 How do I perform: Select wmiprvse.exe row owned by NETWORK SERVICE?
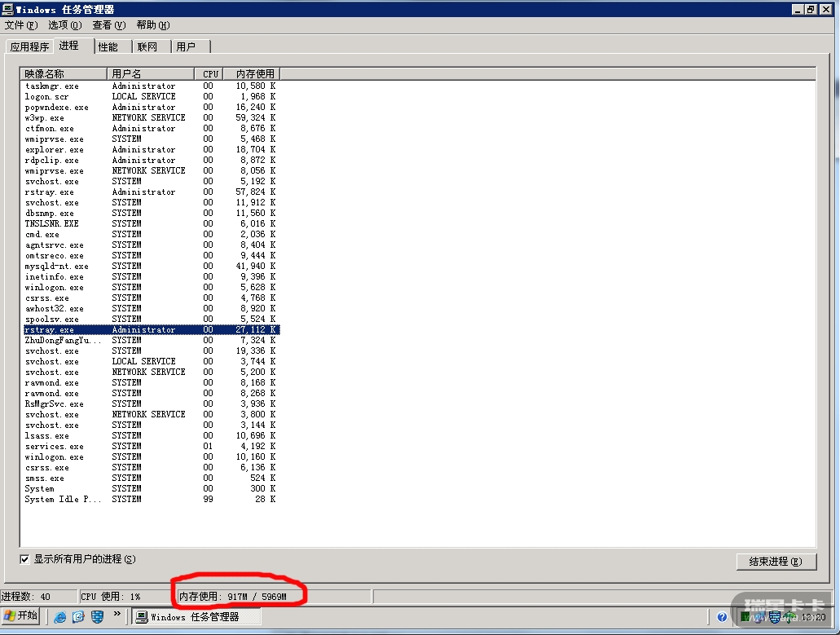click(x=151, y=171)
